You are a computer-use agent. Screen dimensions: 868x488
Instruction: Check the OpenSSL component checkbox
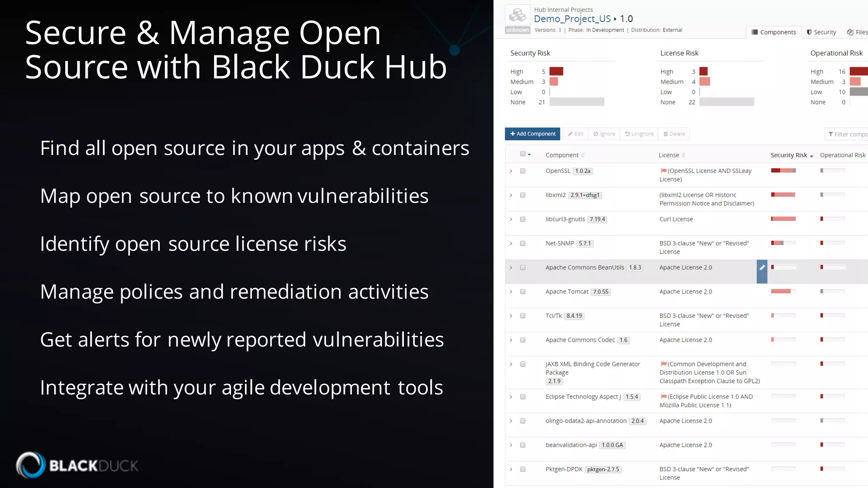point(523,171)
